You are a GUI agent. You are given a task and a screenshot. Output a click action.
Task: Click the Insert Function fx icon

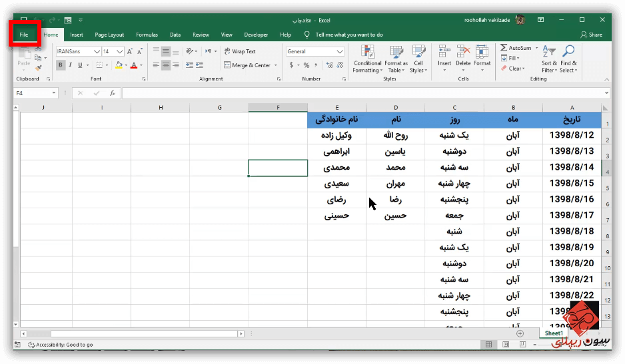[113, 93]
